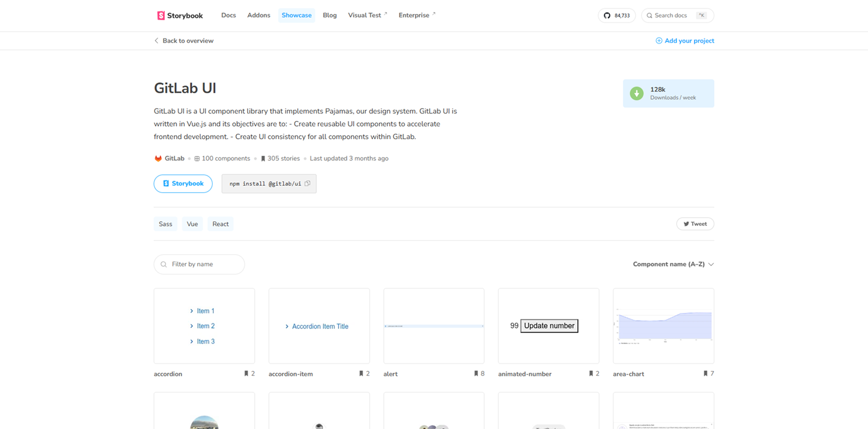Viewport: 868px width, 429px height.
Task: Expand Accordion Item Title chevron
Action: (x=287, y=326)
